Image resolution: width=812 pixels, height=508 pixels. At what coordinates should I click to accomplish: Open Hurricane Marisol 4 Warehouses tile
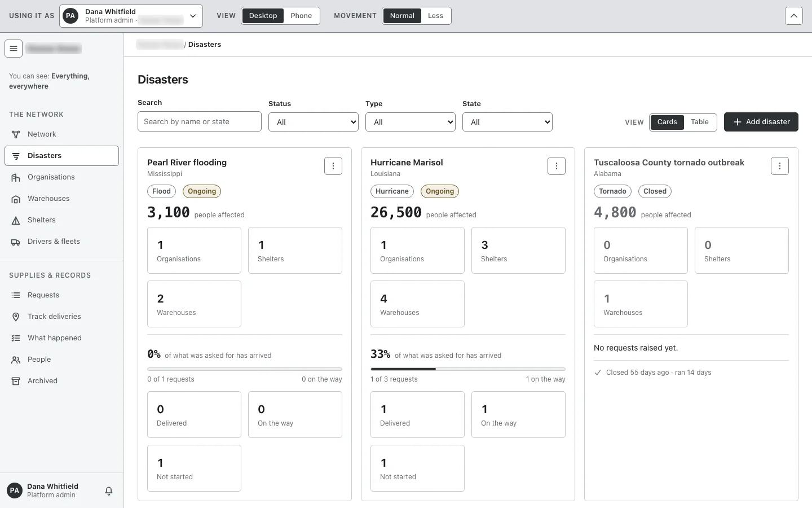pos(417,304)
